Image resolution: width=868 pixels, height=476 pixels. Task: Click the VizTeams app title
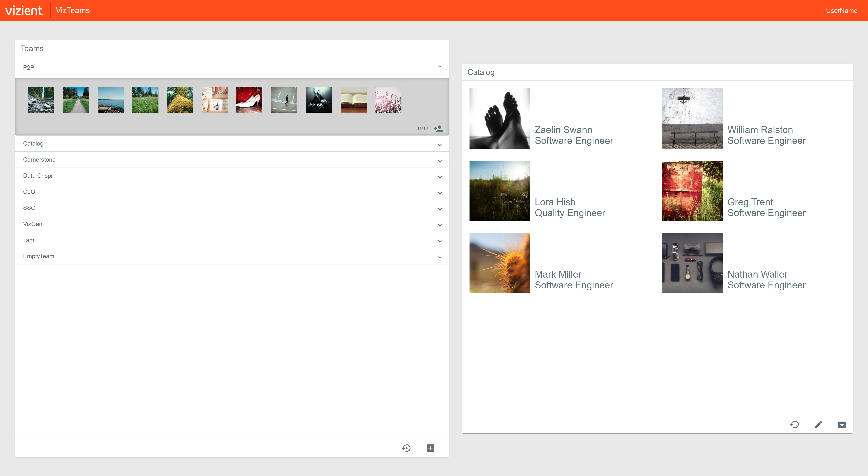click(73, 11)
